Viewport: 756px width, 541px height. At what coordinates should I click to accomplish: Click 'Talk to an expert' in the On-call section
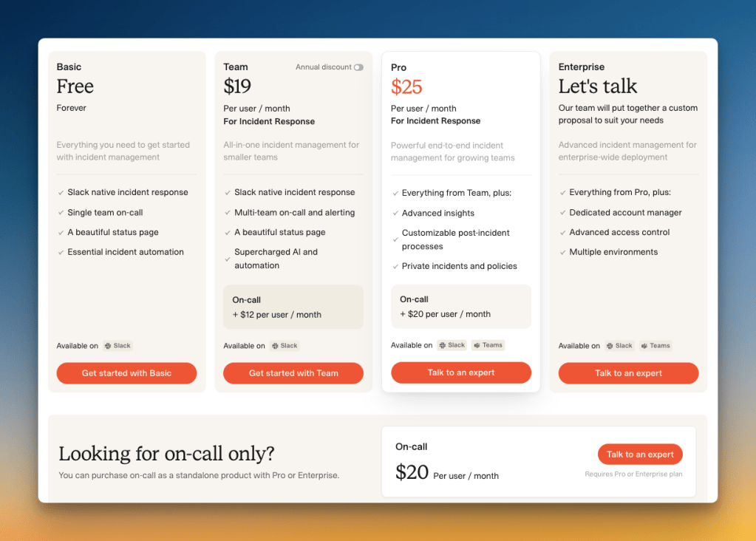[640, 454]
